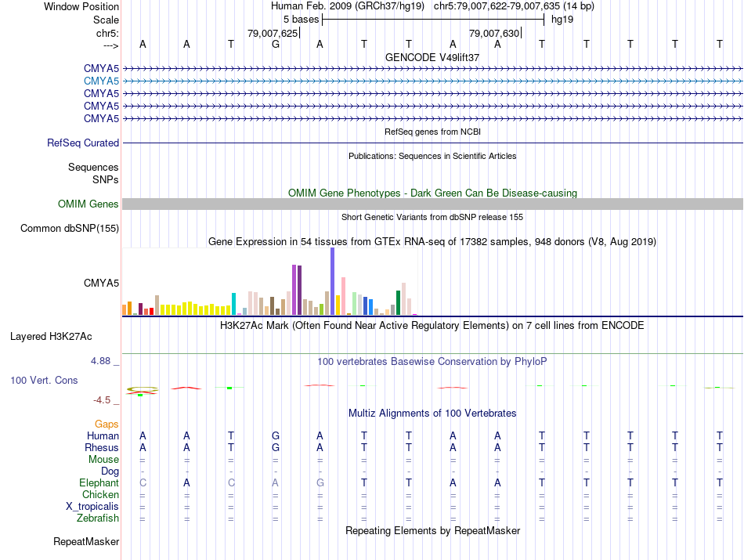
Task: Select the CMYA5 label of GTEx track
Action: click(x=101, y=284)
